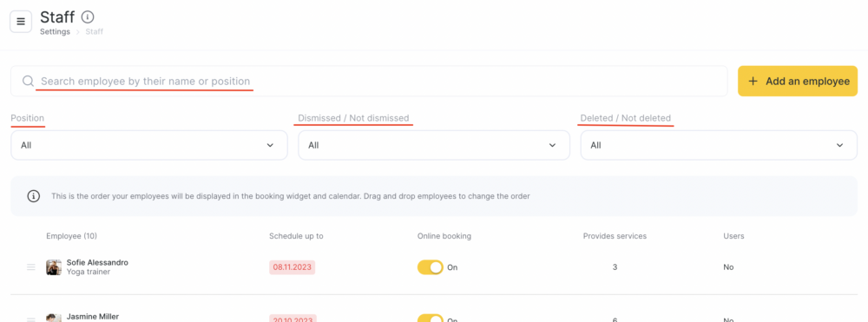Click the magnifier search icon

[x=29, y=82]
